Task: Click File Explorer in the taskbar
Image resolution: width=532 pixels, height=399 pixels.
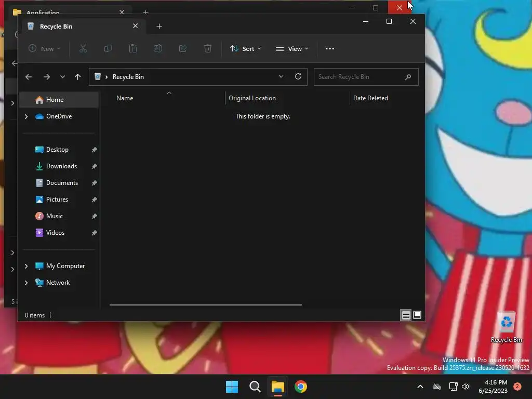Action: [x=277, y=387]
